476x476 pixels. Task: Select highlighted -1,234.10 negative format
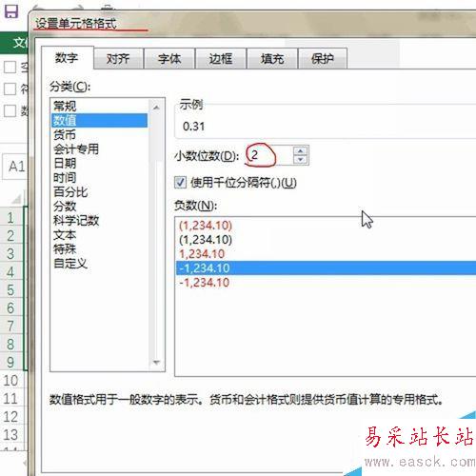(327, 268)
